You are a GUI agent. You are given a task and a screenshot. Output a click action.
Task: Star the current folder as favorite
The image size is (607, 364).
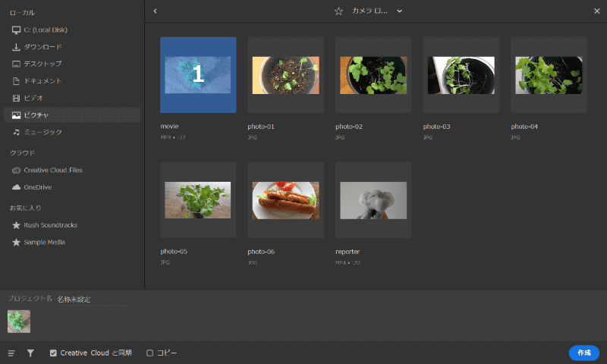(x=338, y=11)
